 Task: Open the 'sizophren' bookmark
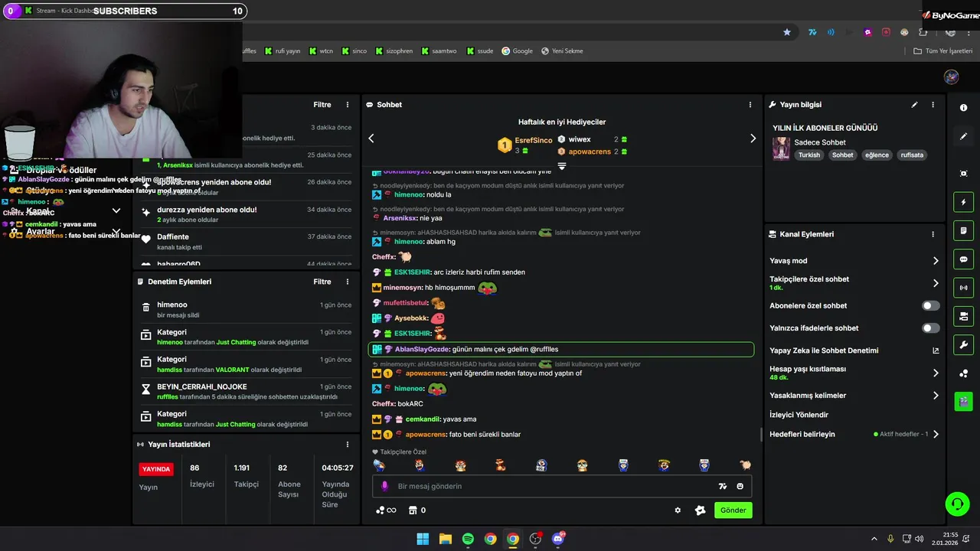point(394,51)
